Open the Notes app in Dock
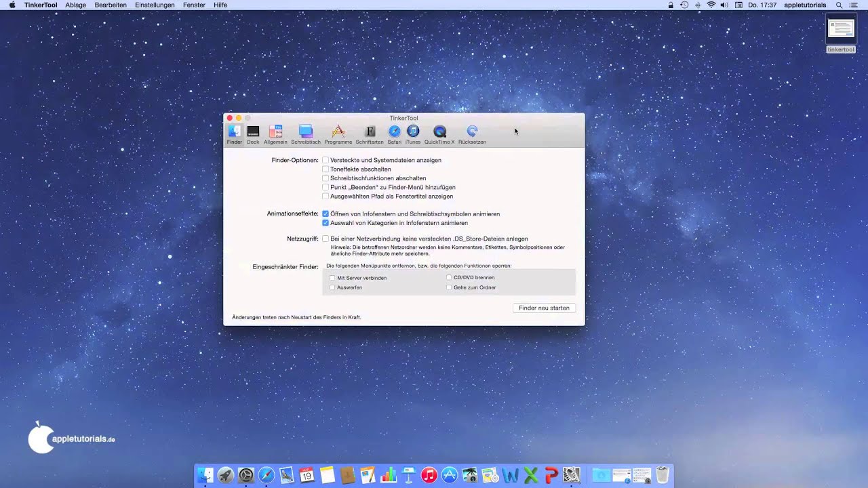This screenshot has width=868, height=488. (x=328, y=475)
